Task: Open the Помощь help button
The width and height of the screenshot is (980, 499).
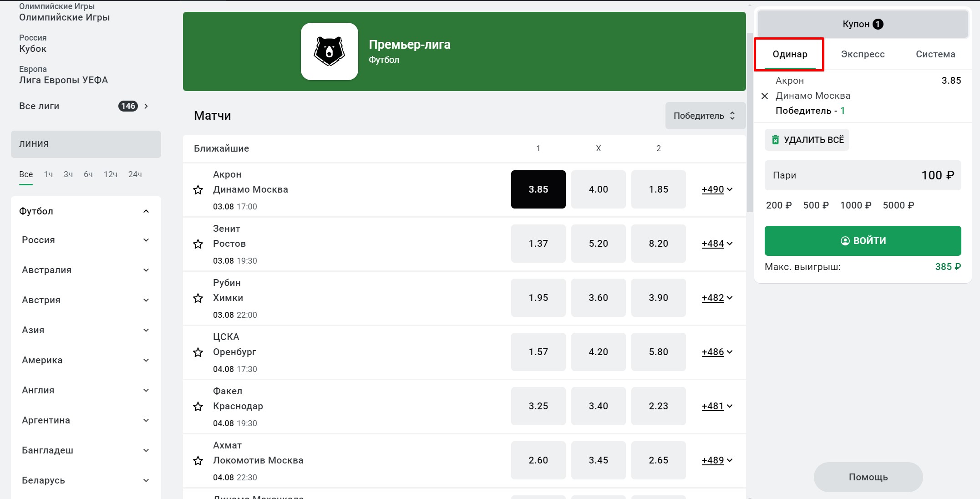Action: [x=868, y=477]
